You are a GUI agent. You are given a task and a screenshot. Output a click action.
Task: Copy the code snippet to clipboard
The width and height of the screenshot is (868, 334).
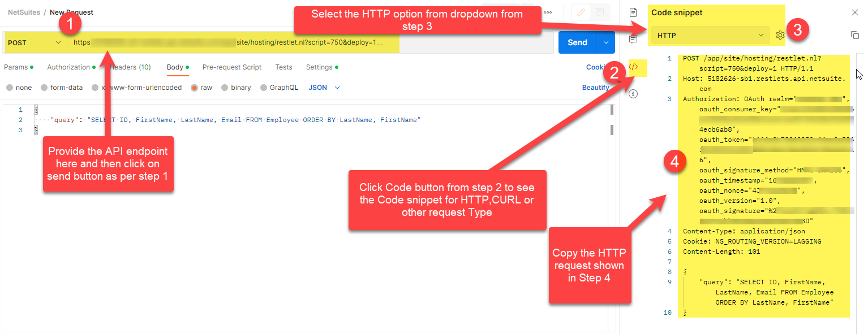tap(854, 35)
